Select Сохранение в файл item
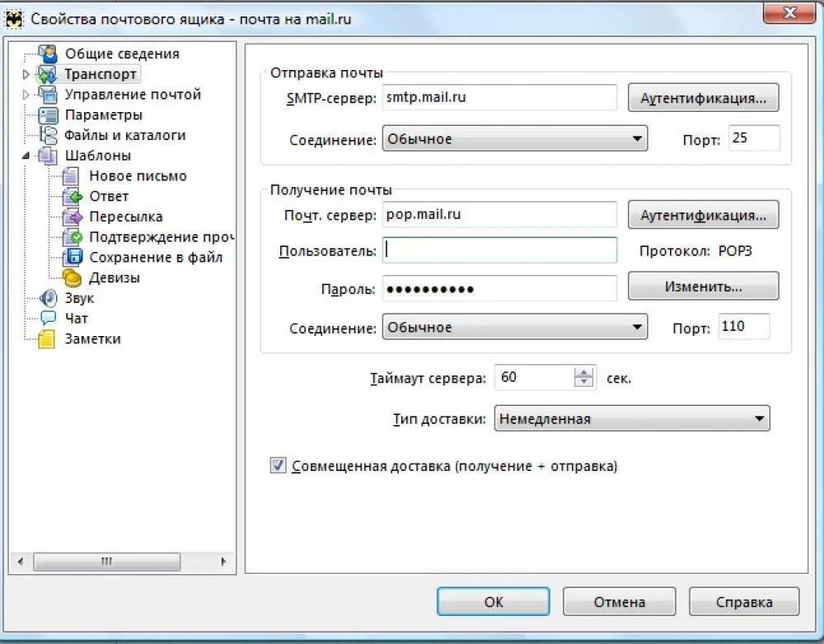Screen dimensions: 824x644 [x=156, y=258]
